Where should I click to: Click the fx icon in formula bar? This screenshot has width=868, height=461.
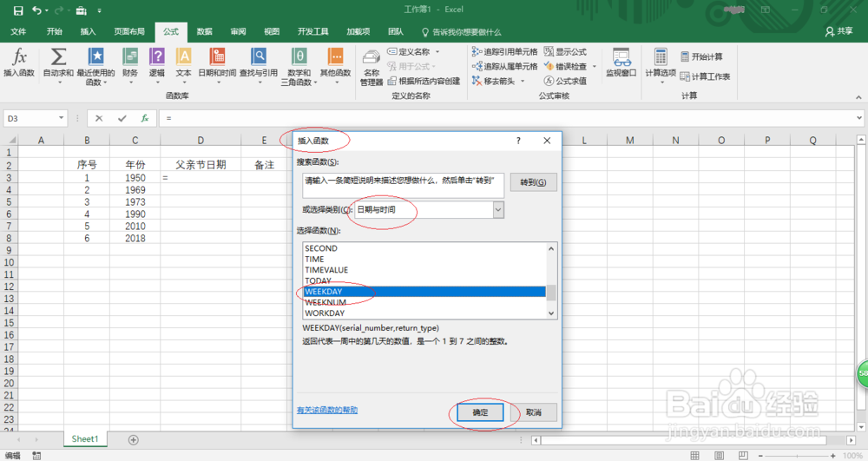point(144,118)
